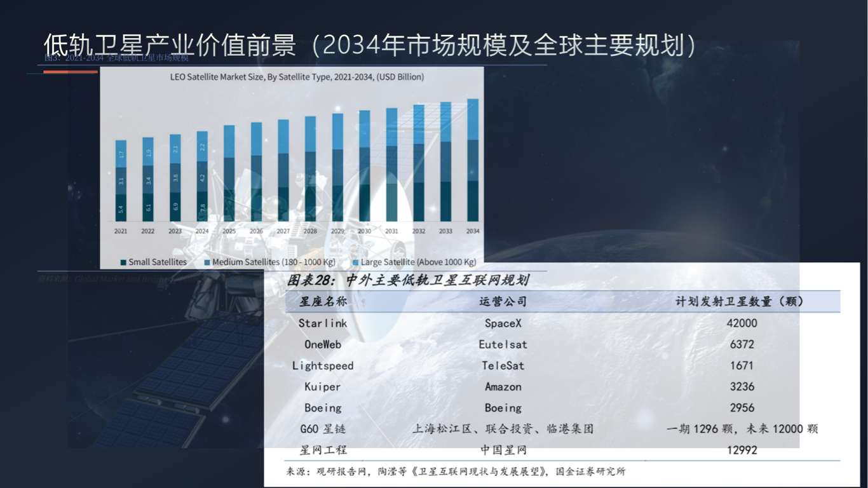Image resolution: width=868 pixels, height=488 pixels.
Task: Click the 1.7 value atop the 2021 bar
Action: click(x=121, y=154)
